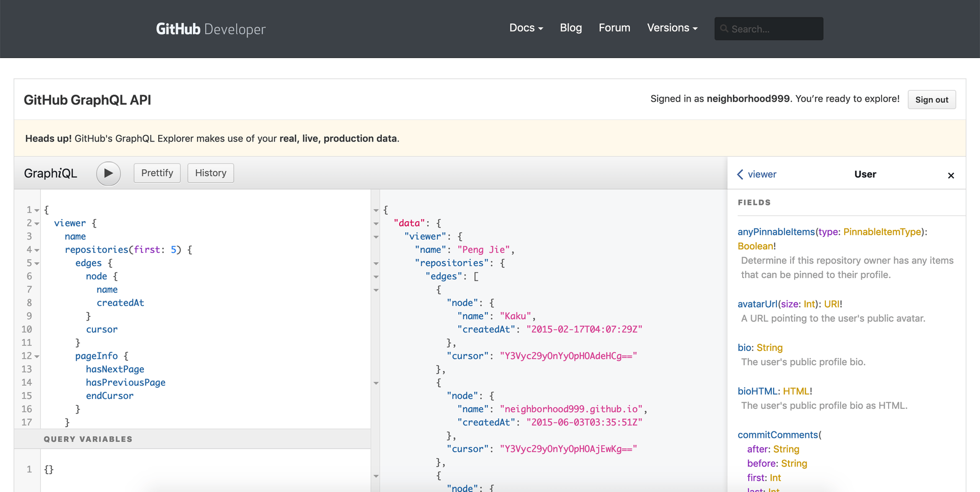Open the bio field documentation
This screenshot has width=980, height=492.
(744, 347)
